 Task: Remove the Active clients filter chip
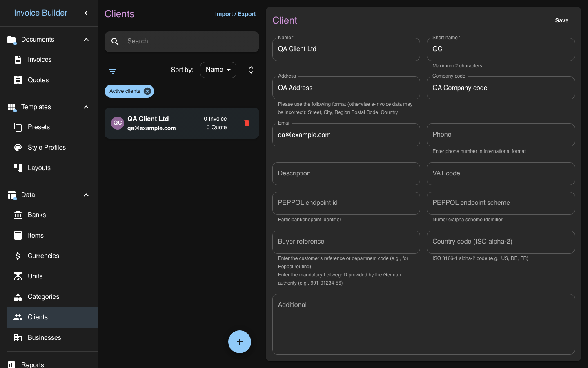click(147, 91)
